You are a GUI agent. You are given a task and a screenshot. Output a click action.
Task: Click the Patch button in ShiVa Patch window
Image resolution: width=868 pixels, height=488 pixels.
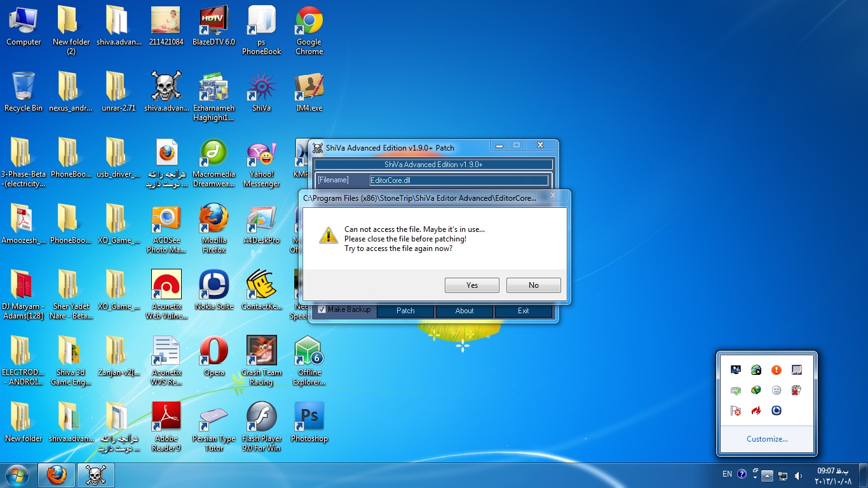405,311
